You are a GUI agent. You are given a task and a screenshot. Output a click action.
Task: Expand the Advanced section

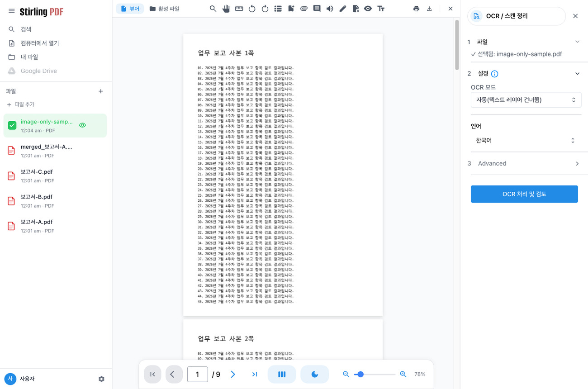pyautogui.click(x=524, y=163)
